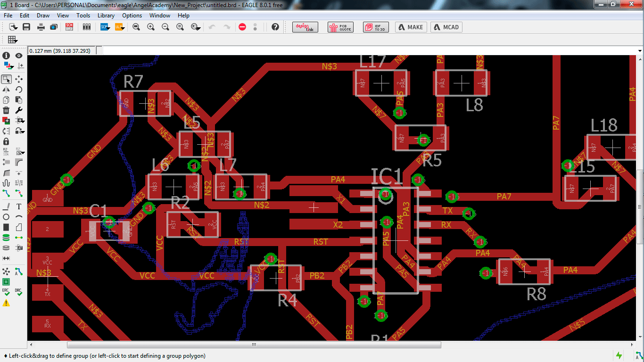
Task: Select the Polygon tool
Action: [x=19, y=227]
